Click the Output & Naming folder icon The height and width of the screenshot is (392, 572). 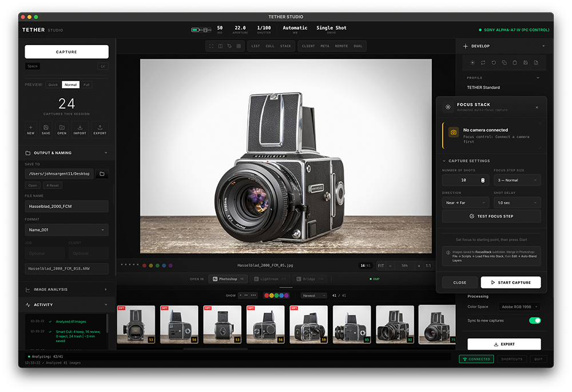tap(27, 153)
